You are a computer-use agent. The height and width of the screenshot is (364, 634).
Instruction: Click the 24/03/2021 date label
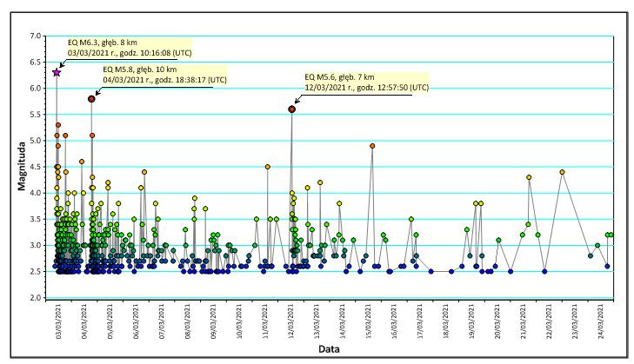pyautogui.click(x=601, y=321)
